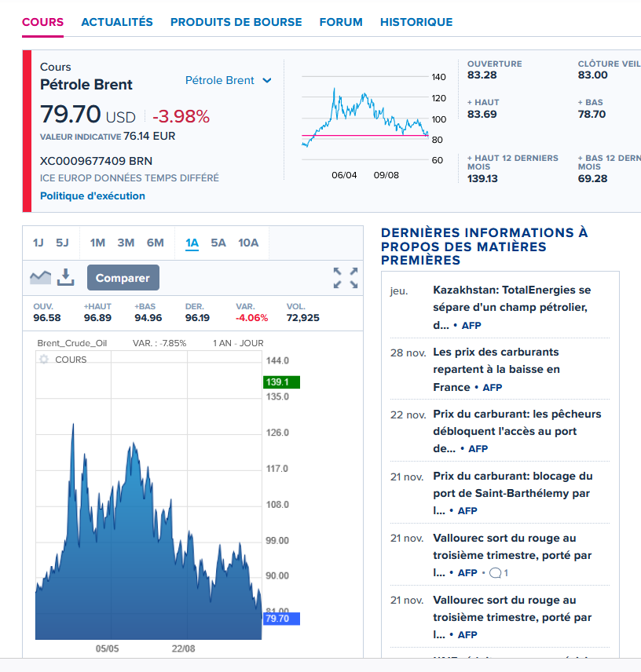Open Politique d'exécution link
The width and height of the screenshot is (641, 672).
pyautogui.click(x=93, y=196)
